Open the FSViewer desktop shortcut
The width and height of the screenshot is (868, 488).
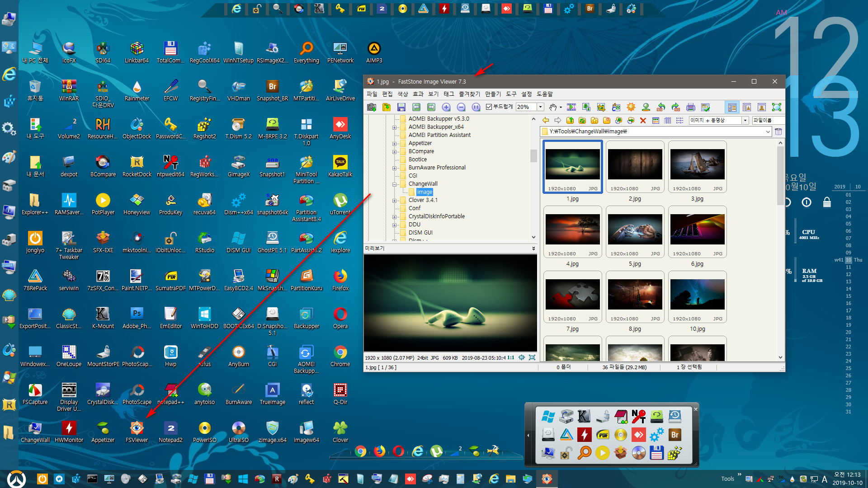click(x=137, y=432)
